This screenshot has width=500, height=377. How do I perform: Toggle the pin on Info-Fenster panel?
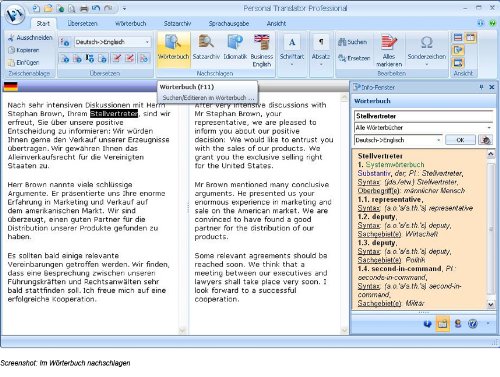[481, 87]
